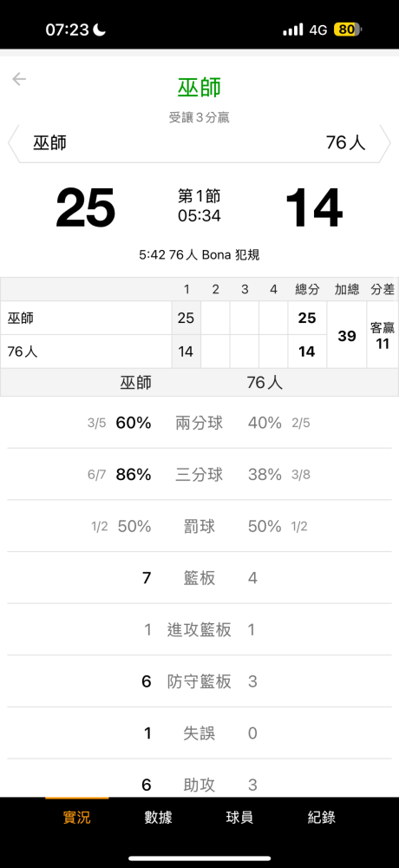
Task: Select the 籃板 statistics row
Action: (x=199, y=578)
